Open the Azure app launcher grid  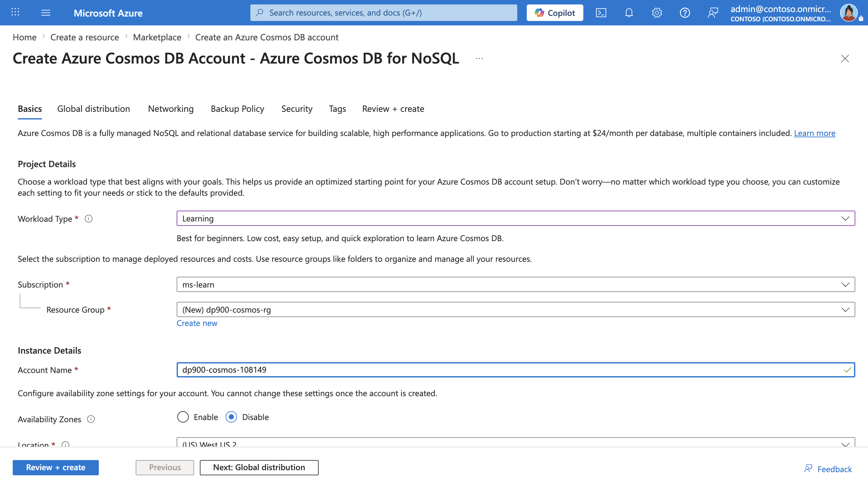[x=15, y=12]
